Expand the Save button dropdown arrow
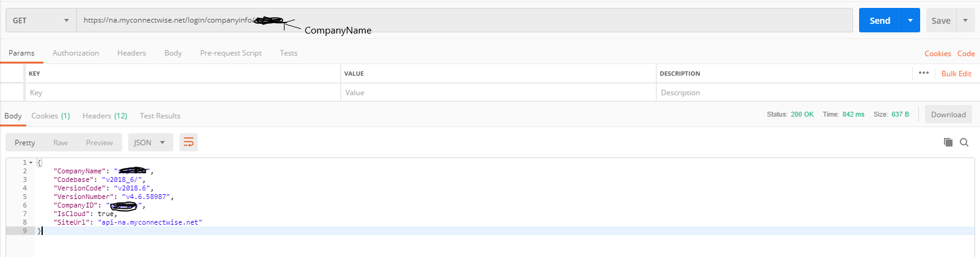The image size is (980, 257). click(965, 21)
